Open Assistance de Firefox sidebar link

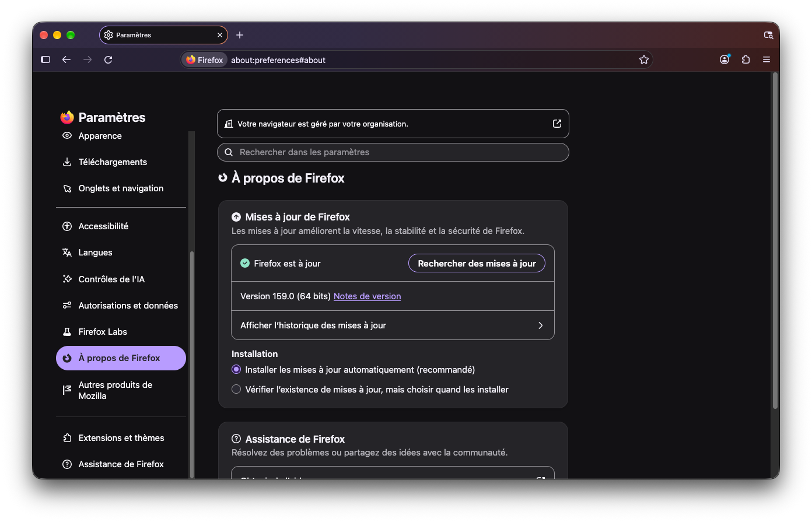[x=121, y=464]
